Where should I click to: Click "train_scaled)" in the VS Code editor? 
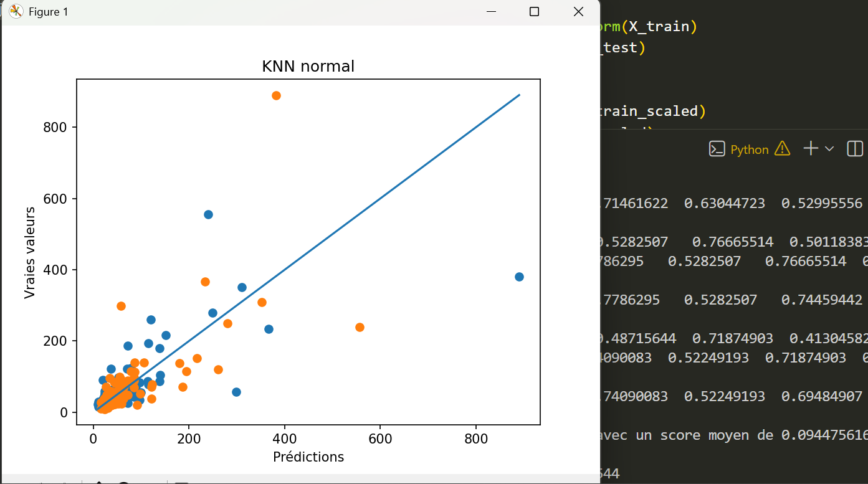click(652, 112)
